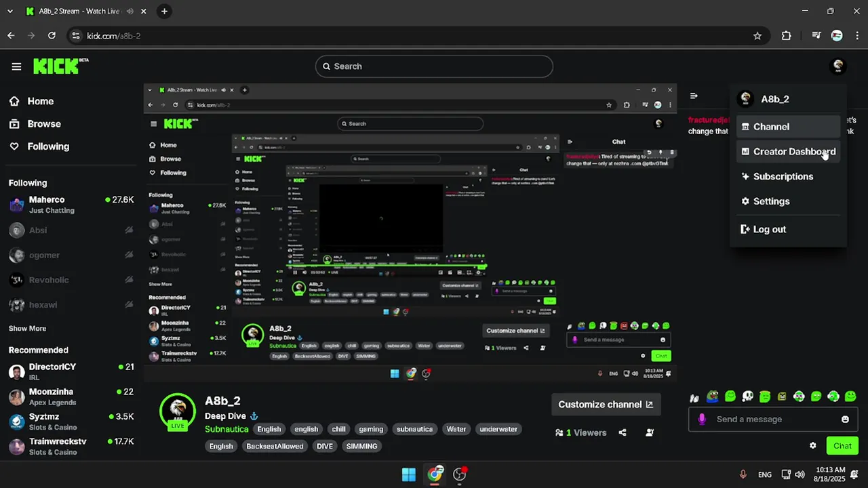Open offline channel ogomer
Screen dimensions: 868x488
[71, 256]
